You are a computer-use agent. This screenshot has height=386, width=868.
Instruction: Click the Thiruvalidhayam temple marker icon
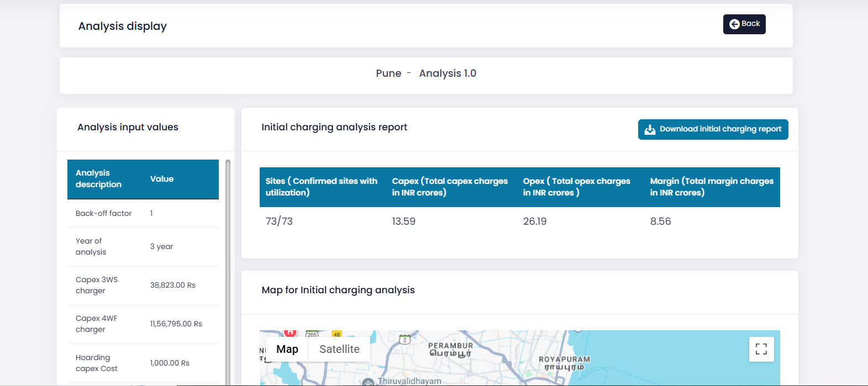pyautogui.click(x=368, y=382)
